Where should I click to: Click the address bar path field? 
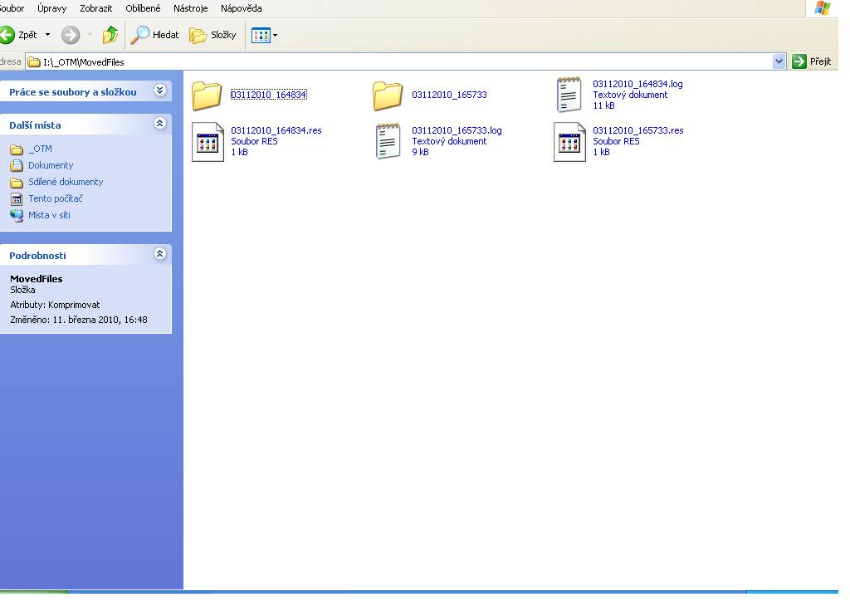click(398, 61)
